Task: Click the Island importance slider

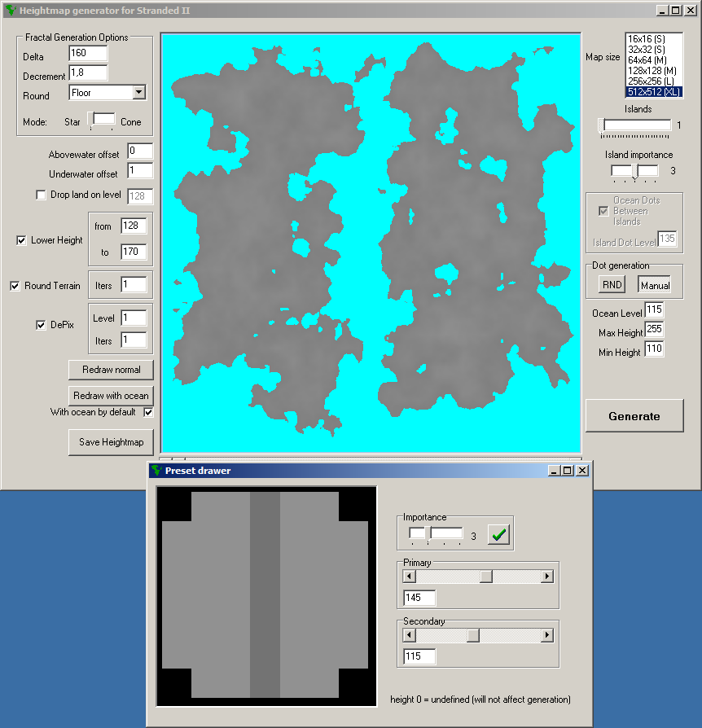Action: 634,172
